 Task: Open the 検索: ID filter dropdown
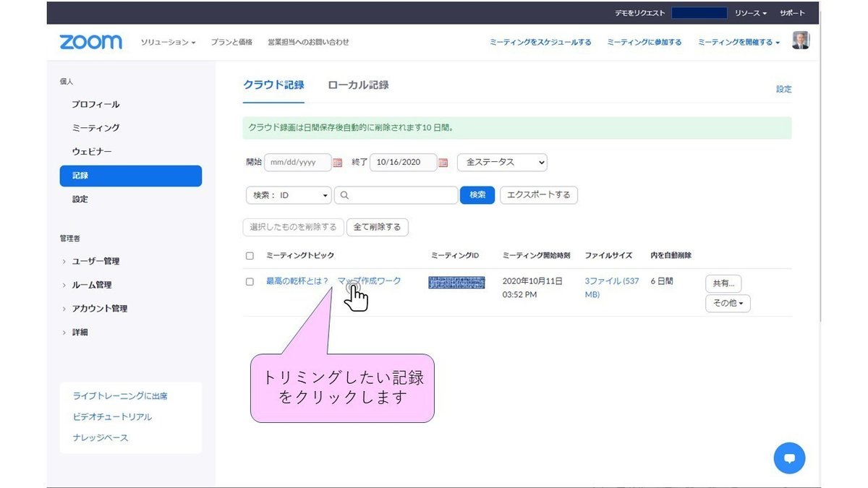tap(289, 195)
